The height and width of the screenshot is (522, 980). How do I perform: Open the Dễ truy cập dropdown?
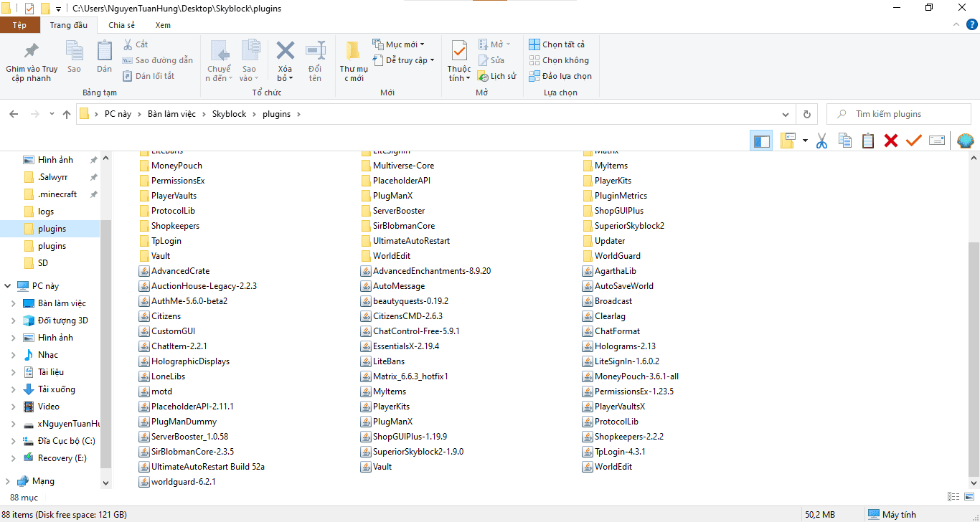[x=403, y=60]
